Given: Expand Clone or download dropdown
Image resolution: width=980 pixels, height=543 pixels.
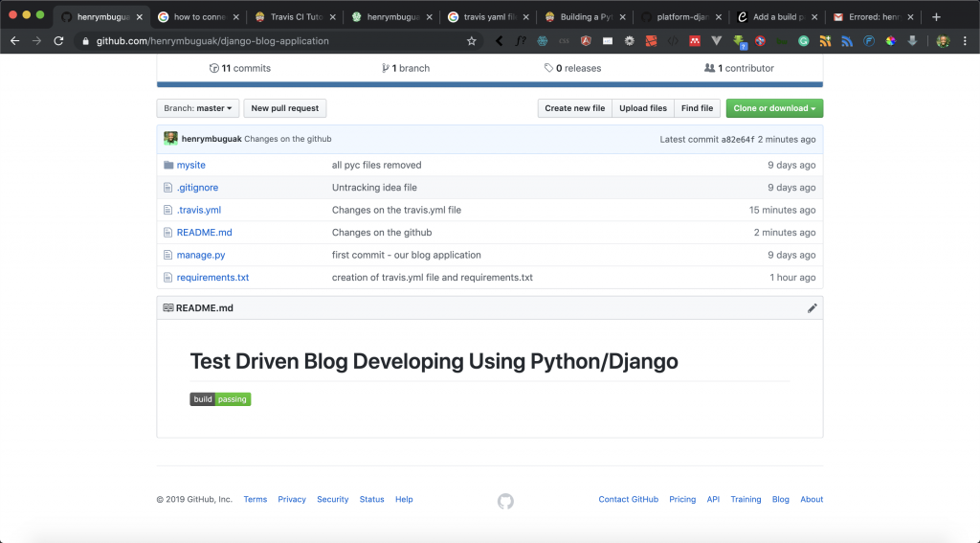Looking at the screenshot, I should (x=774, y=108).
